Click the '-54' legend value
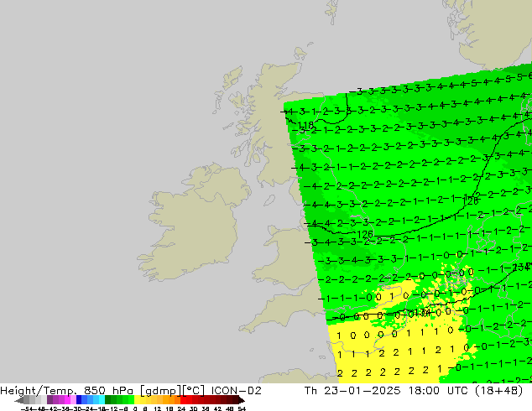 pos(27,409)
